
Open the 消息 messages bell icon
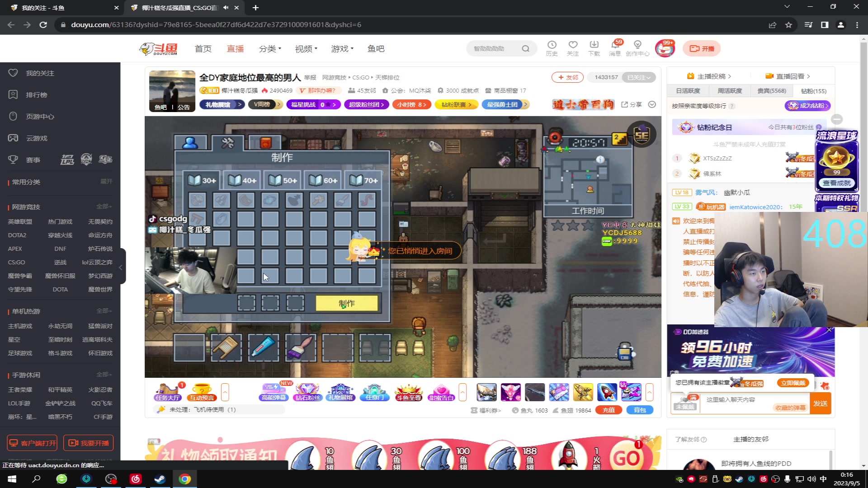[615, 48]
